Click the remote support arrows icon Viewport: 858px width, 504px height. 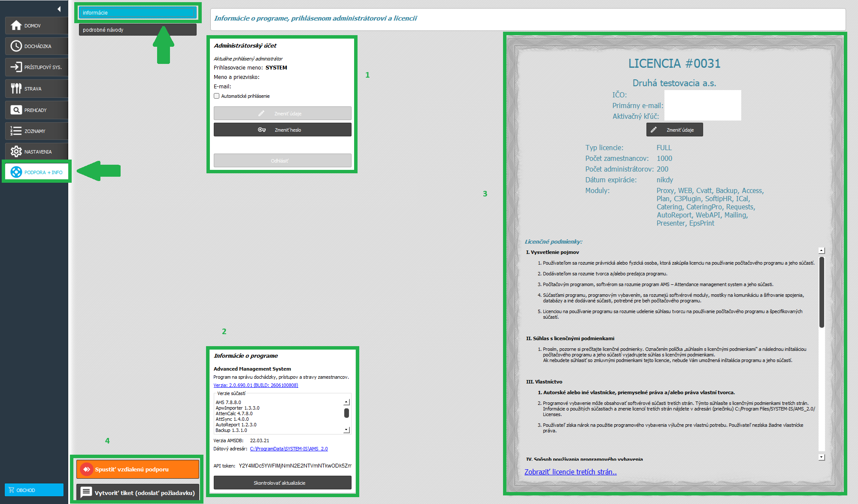(87, 469)
